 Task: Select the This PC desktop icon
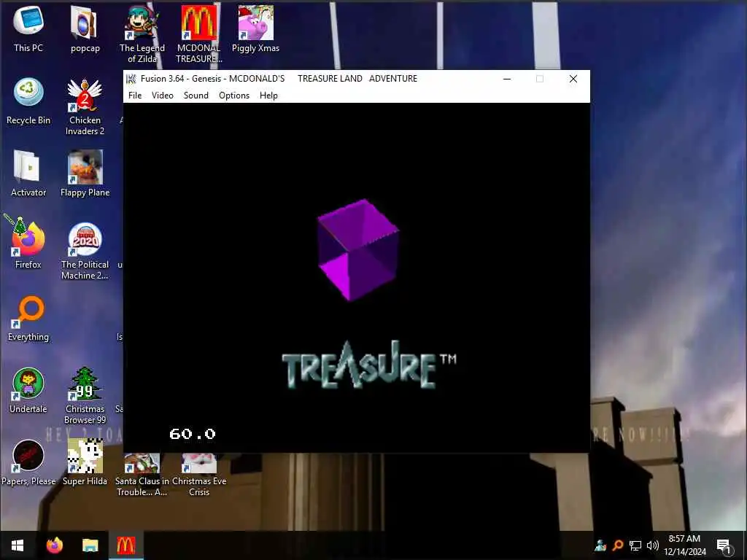pyautogui.click(x=28, y=29)
